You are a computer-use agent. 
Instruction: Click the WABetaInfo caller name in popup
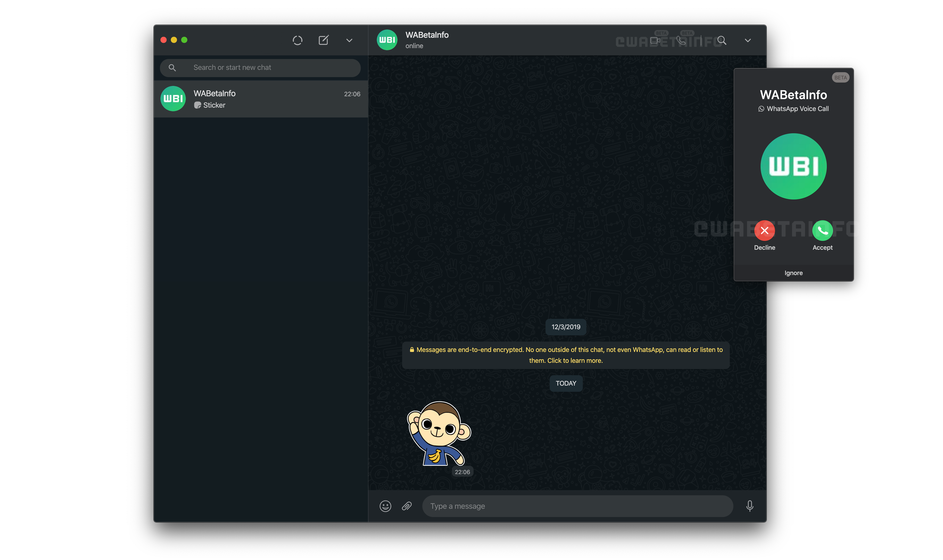[x=793, y=95]
